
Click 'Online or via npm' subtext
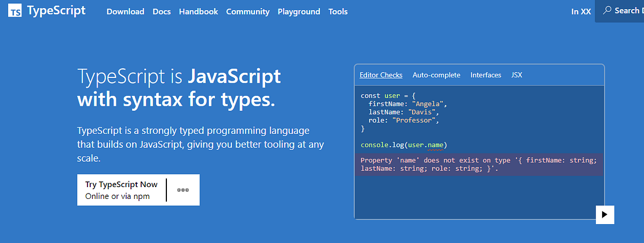coord(118,196)
